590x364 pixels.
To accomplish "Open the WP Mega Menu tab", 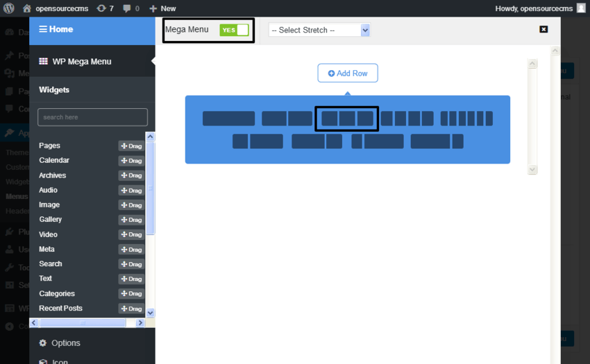I will 92,61.
